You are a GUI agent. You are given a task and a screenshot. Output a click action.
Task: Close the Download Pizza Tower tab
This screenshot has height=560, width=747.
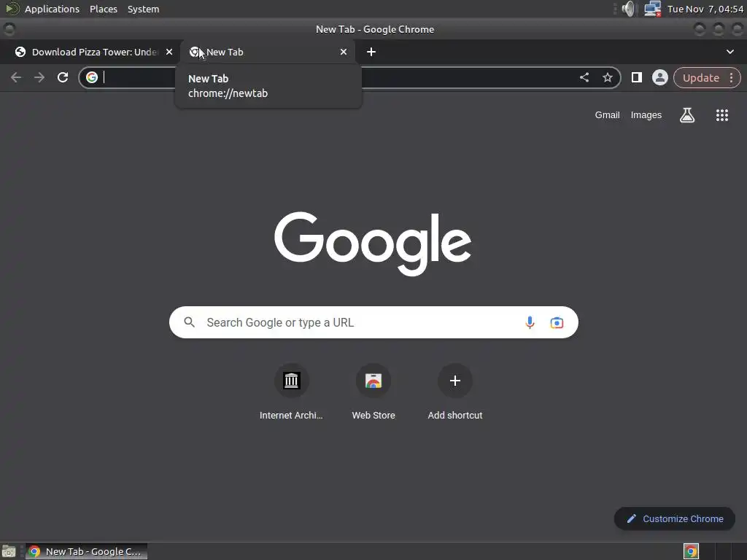pos(169,52)
